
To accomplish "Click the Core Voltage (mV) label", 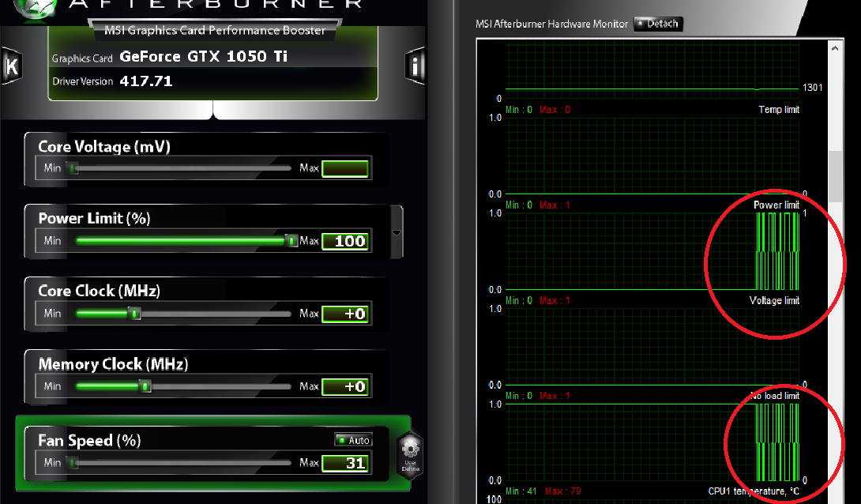I will point(104,147).
